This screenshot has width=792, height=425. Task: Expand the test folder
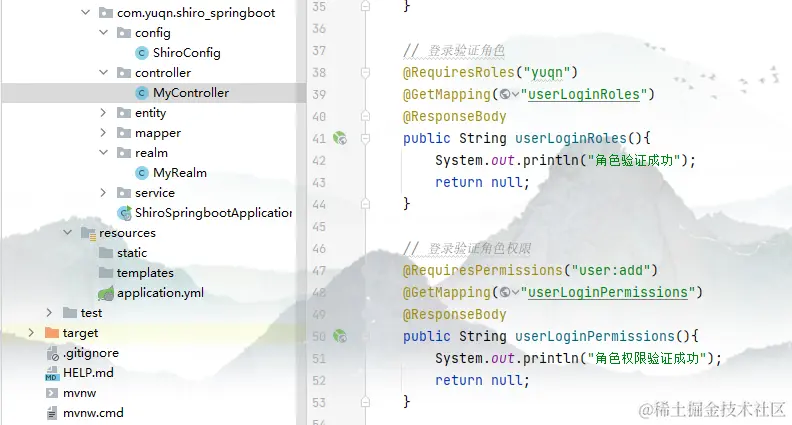click(x=49, y=313)
